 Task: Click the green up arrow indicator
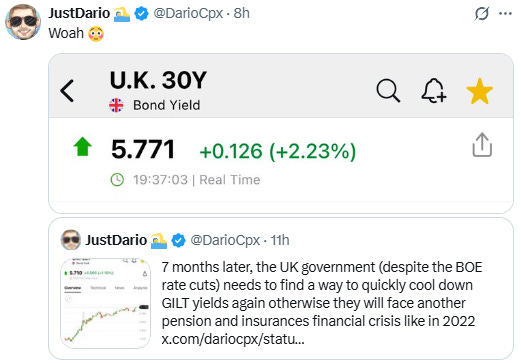(82, 147)
